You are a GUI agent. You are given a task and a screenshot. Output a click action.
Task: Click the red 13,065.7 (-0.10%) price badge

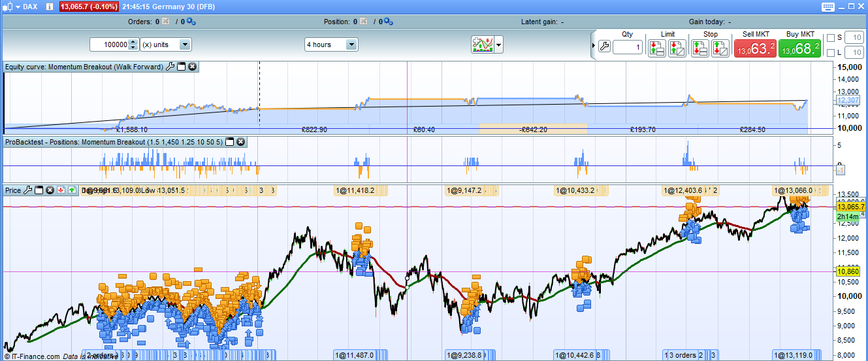point(89,7)
